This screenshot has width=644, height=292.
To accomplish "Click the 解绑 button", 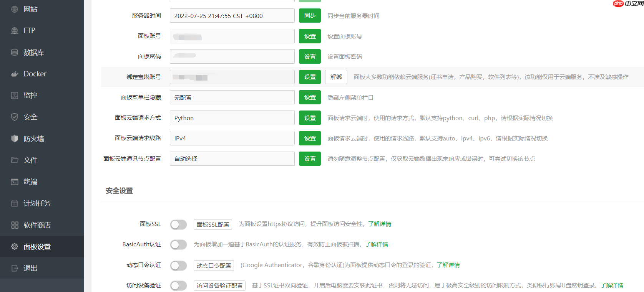I will coord(336,77).
